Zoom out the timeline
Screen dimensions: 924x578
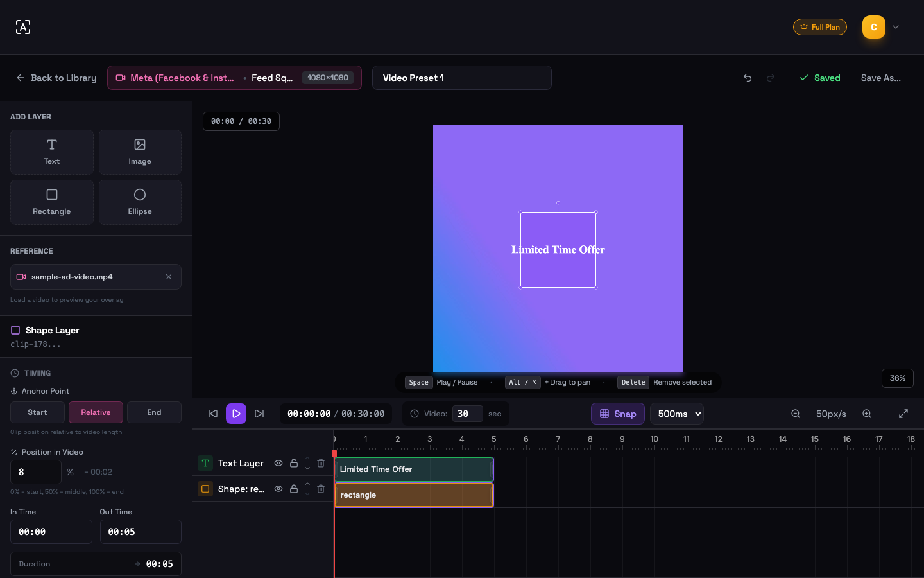point(796,414)
